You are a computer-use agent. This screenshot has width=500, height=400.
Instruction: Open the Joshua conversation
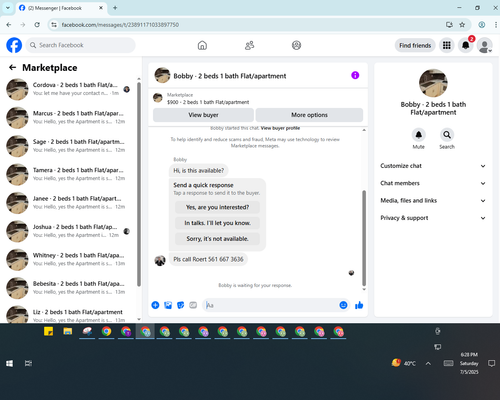click(x=69, y=231)
